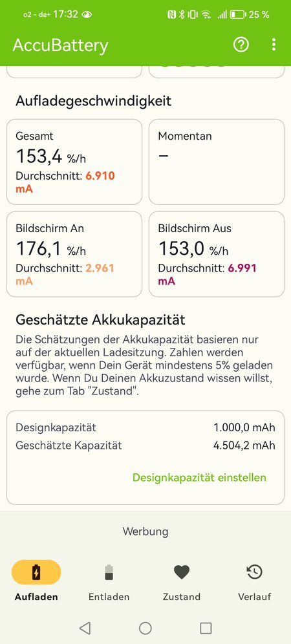Screen dimensions: 291x644
Task: Tap the recent apps square button
Action: [x=206, y=628]
